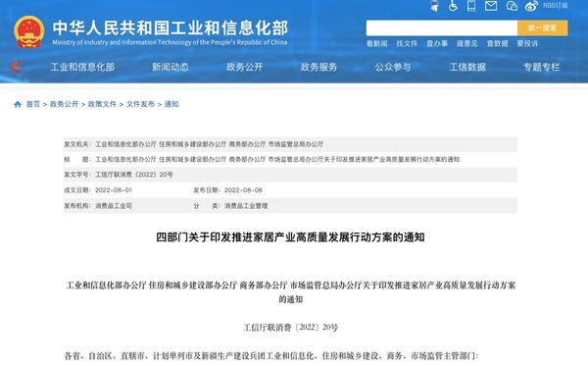Click the 统一搜索 button
The width and height of the screenshot is (588, 366).
tap(542, 28)
